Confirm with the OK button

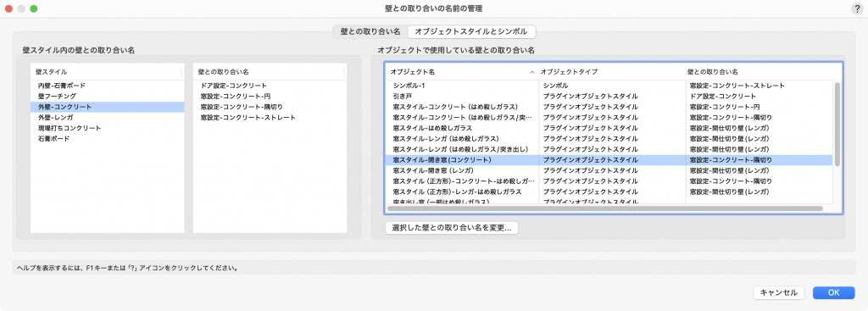pos(834,292)
